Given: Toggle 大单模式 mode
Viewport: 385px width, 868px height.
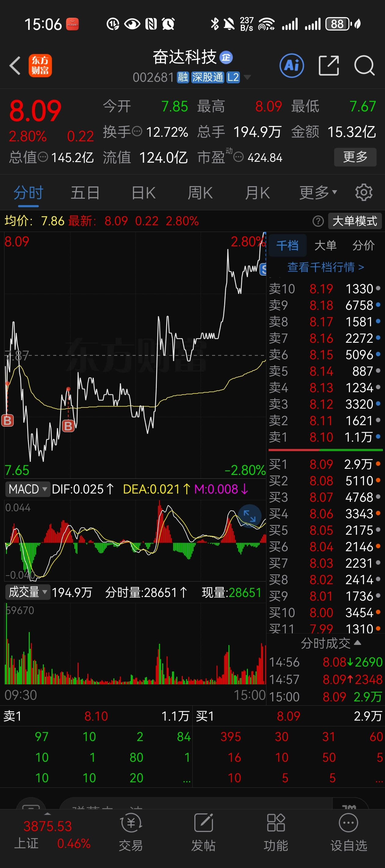Looking at the screenshot, I should click(x=355, y=221).
